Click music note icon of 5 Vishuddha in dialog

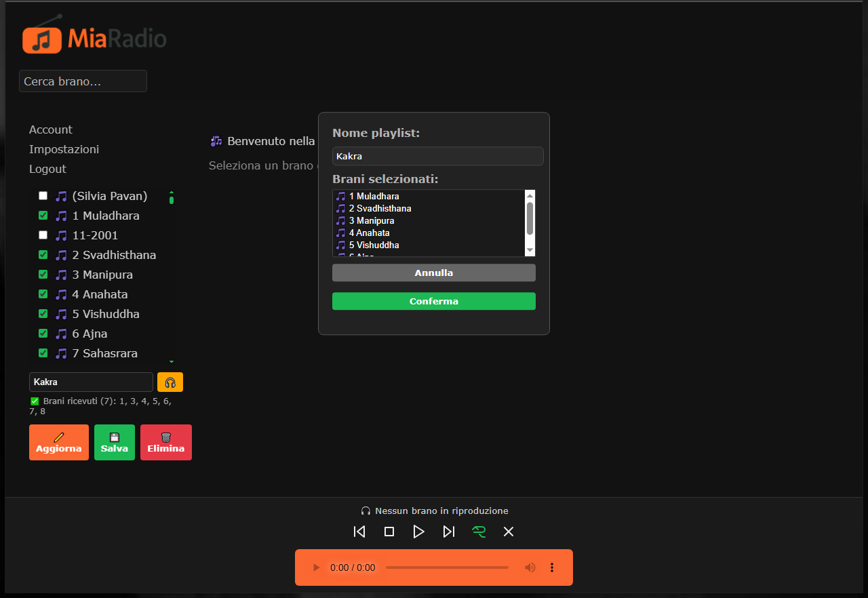coord(341,245)
